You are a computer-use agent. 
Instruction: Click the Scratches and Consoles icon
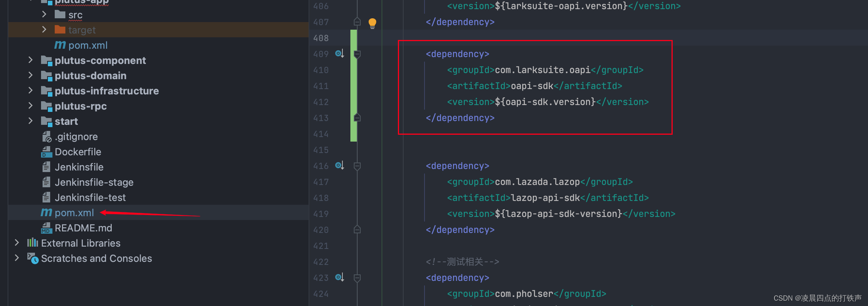click(x=33, y=258)
